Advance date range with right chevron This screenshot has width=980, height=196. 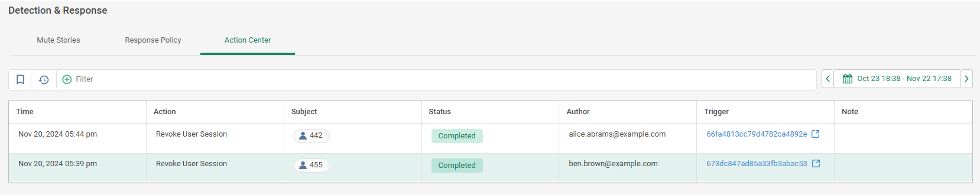966,79
